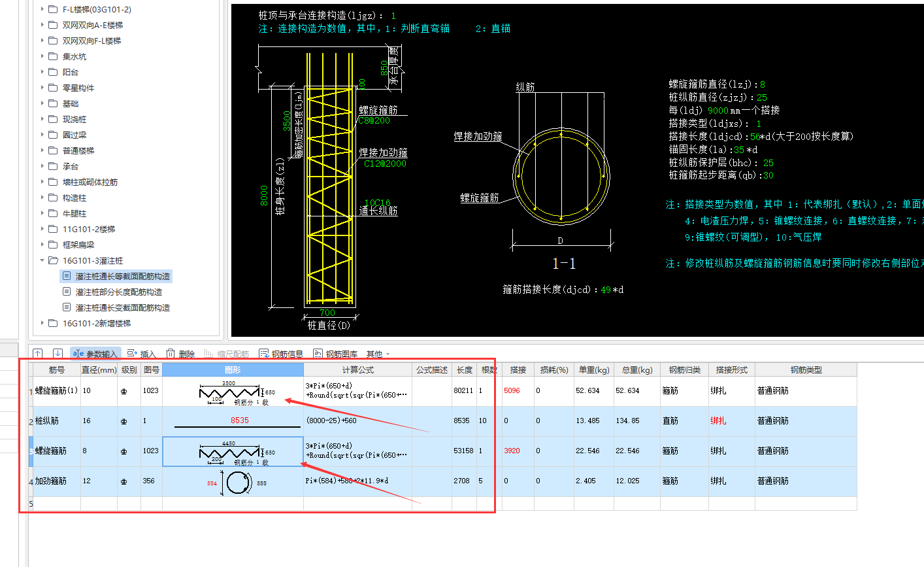Click the 8535 straight bar shape cell
The image size is (924, 567).
point(233,421)
